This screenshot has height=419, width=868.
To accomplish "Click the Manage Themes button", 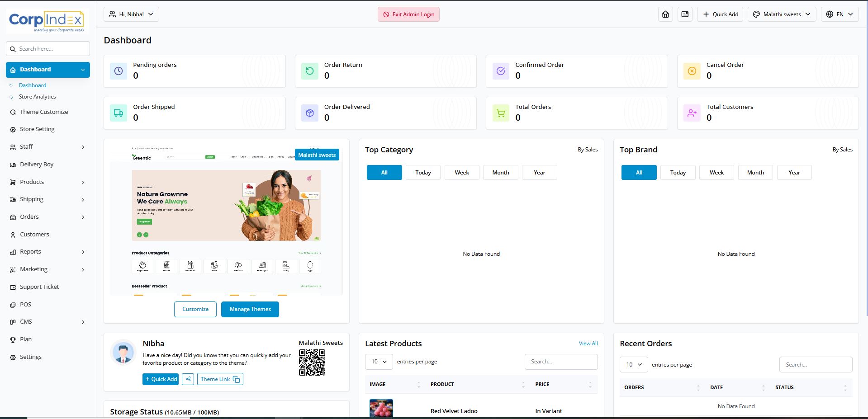I will 250,309.
